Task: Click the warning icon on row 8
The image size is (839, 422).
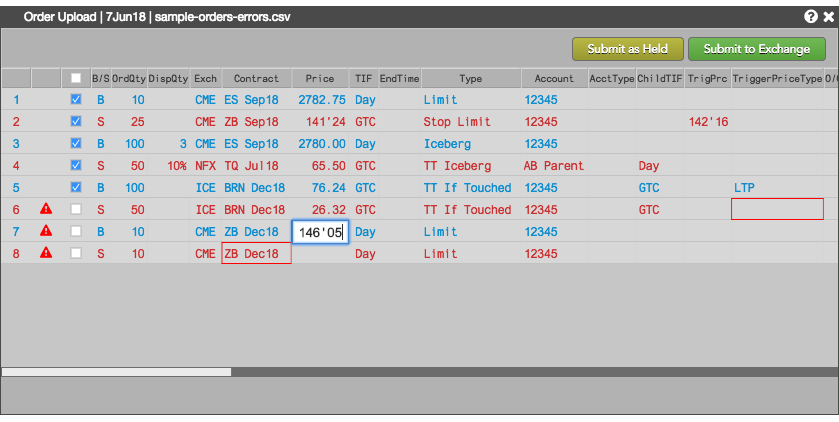Action: (46, 252)
